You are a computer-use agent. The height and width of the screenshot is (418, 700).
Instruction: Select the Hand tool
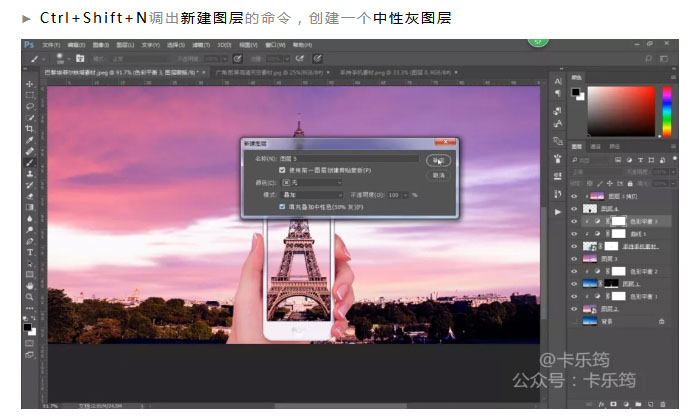[30, 286]
